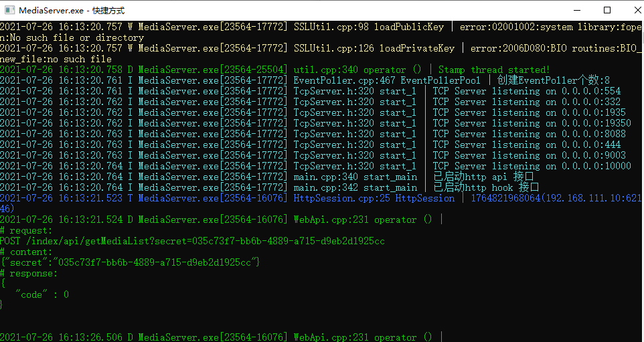The width and height of the screenshot is (644, 342).
Task: Click the line listening on 0.0.0.0:332
Action: 311,102
